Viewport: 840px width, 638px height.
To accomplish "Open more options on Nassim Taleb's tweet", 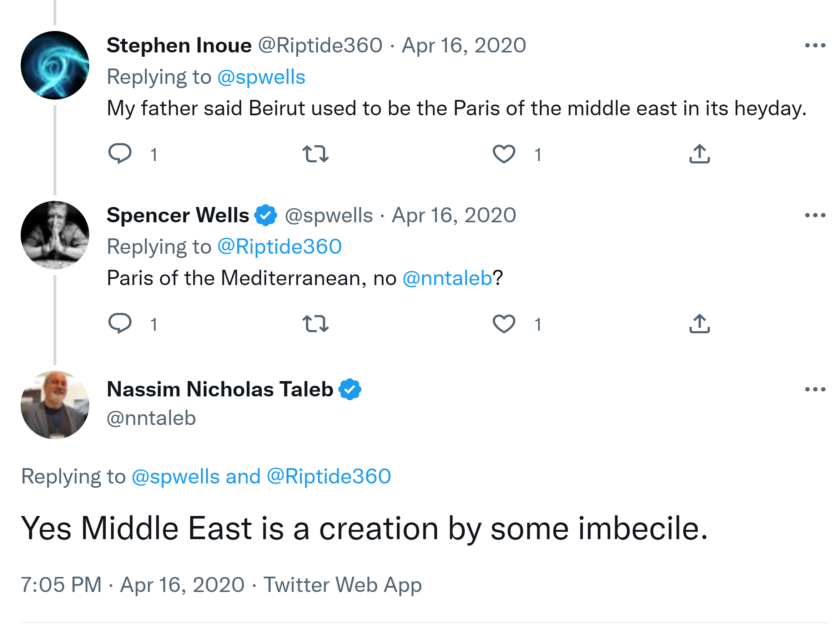I will 815,389.
